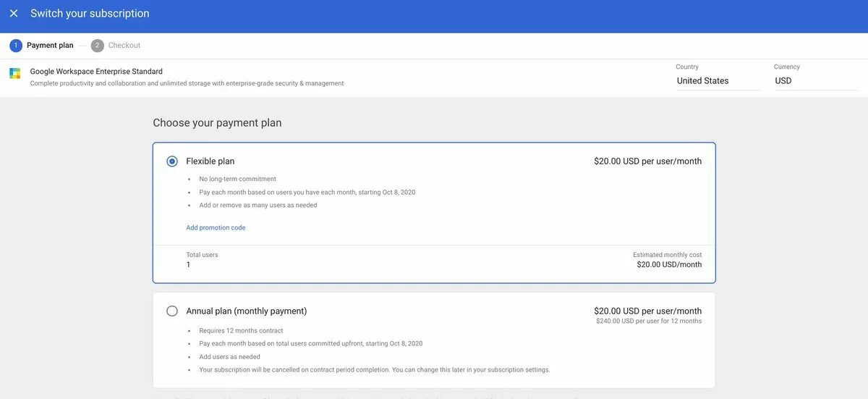The height and width of the screenshot is (399, 868).
Task: Click the $240.00 per user annual text
Action: (649, 321)
